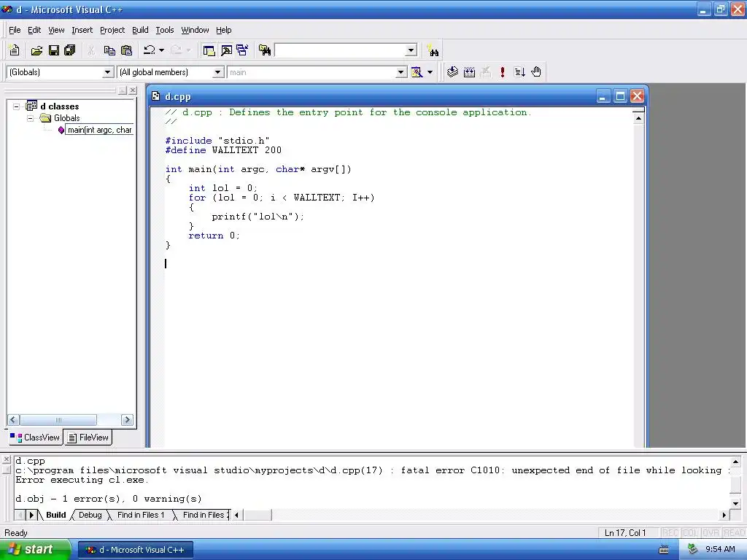Click the d classes root icon
This screenshot has height=560, width=747.
click(31, 106)
